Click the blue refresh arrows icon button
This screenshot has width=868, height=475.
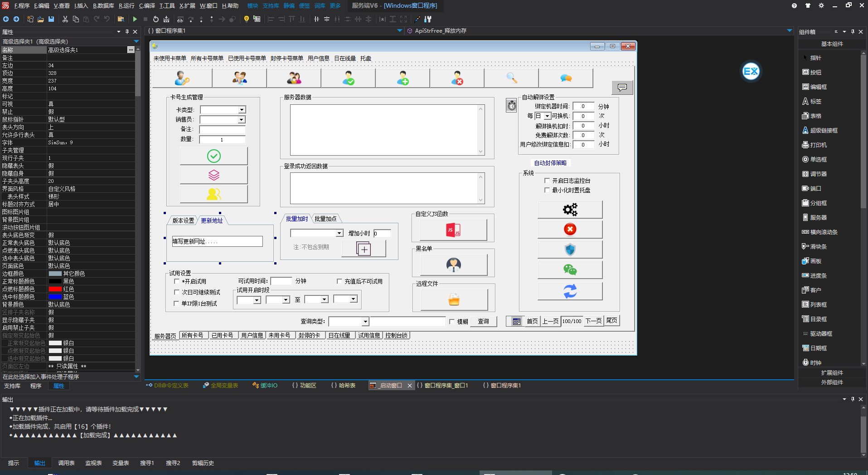tap(570, 291)
